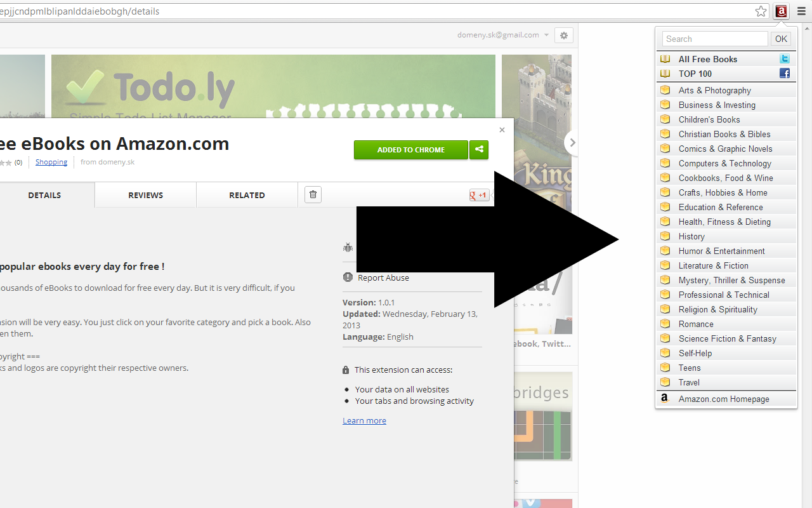The height and width of the screenshot is (508, 812).
Task: Select Mystery, Thriller & Suspense category
Action: coord(726,280)
